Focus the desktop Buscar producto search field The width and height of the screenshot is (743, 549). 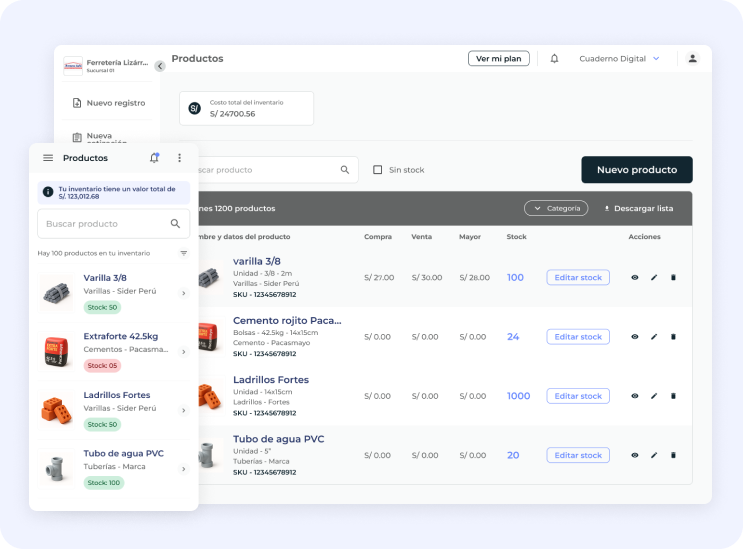(278, 170)
